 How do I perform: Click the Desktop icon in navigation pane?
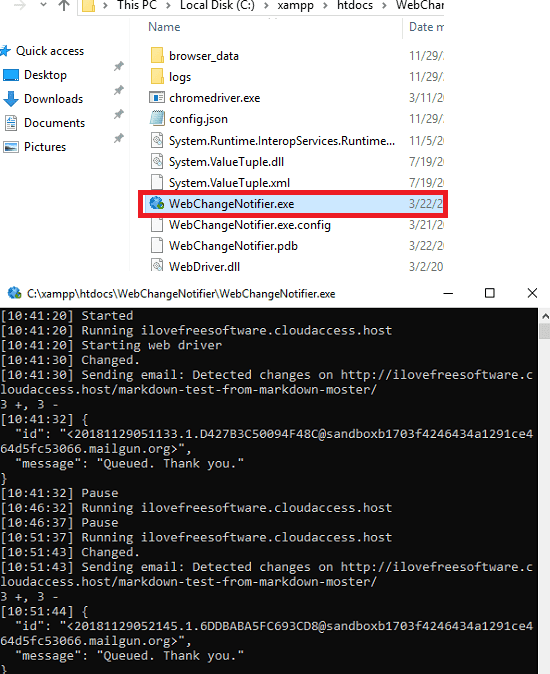click(x=11, y=75)
